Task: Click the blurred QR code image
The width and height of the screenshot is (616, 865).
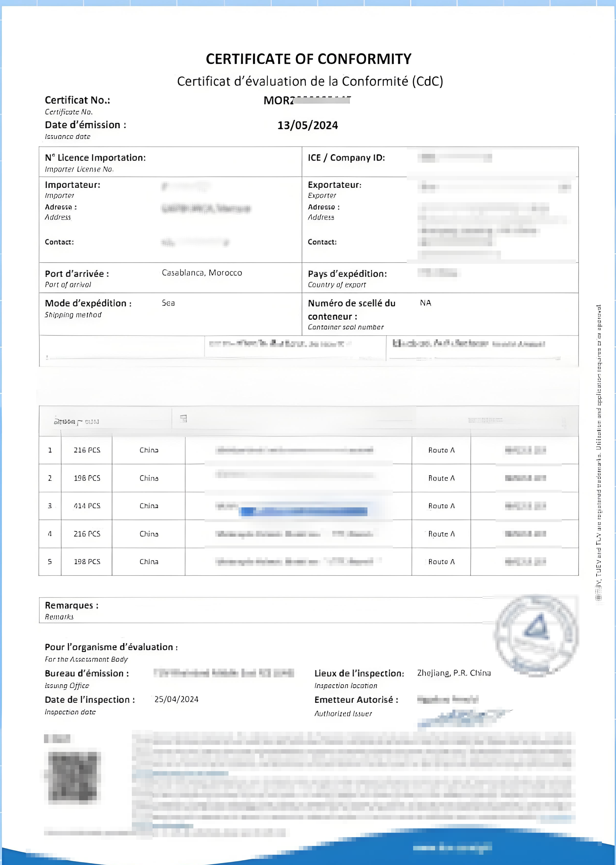Action: coord(73,777)
